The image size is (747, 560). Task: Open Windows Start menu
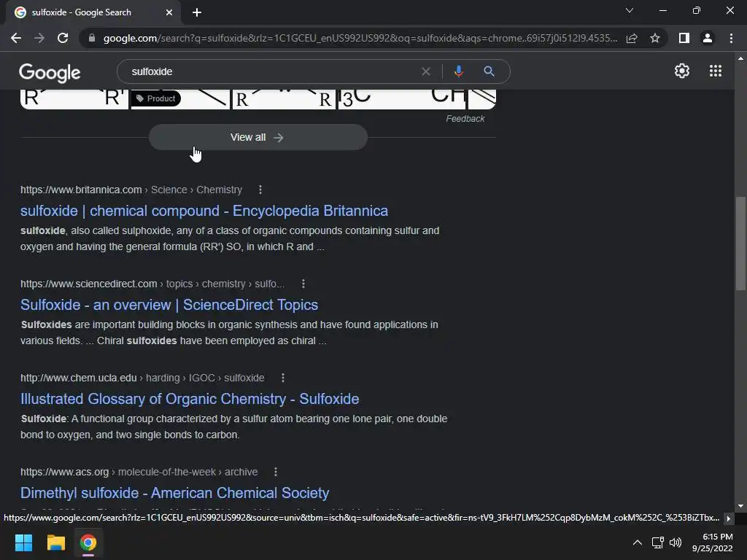(x=23, y=542)
